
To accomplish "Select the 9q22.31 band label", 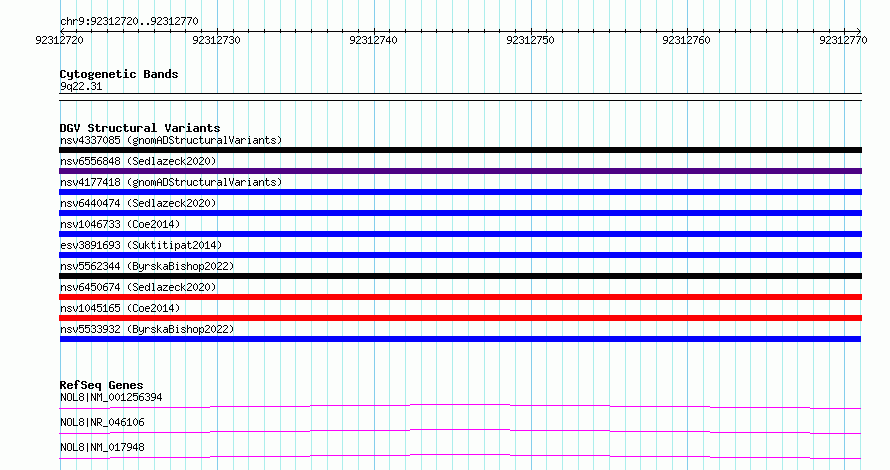I will 81,86.
